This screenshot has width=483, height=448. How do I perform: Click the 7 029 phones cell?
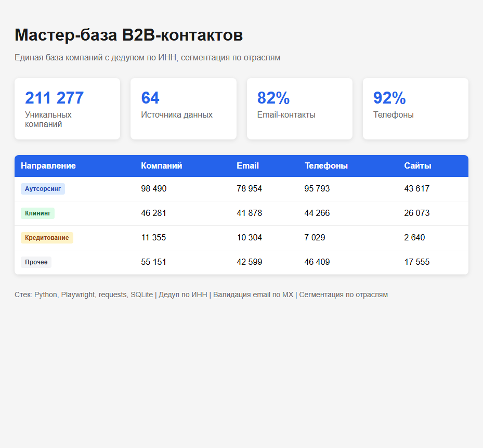(315, 237)
